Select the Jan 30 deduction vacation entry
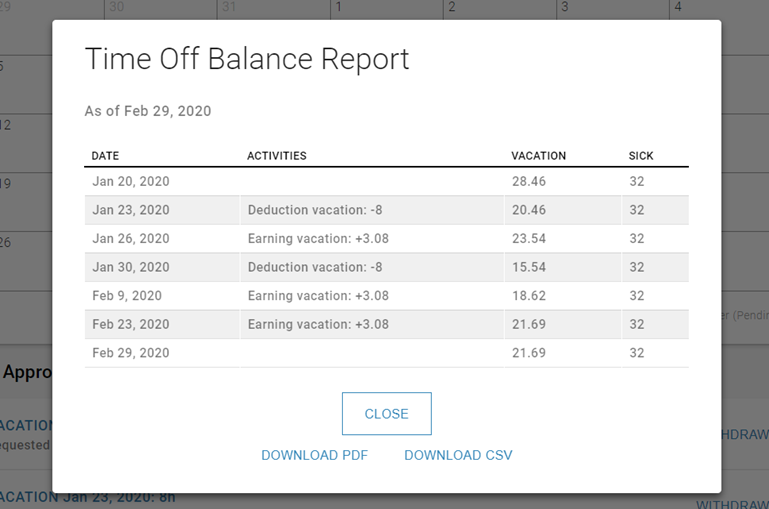This screenshot has width=769, height=509. coord(315,267)
